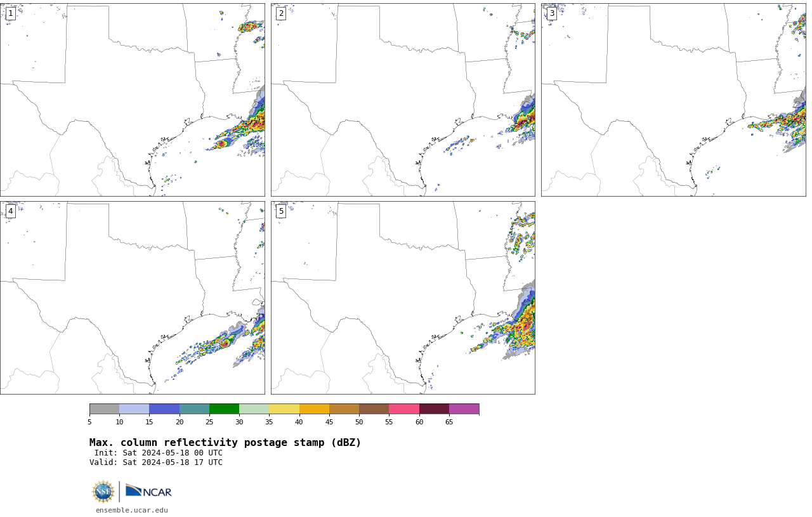812x517 pixels.
Task: Click the panel number label 2
Action: [281, 13]
